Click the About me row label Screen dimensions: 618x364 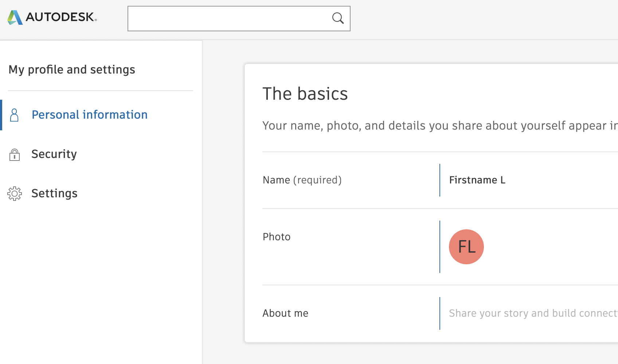point(285,313)
